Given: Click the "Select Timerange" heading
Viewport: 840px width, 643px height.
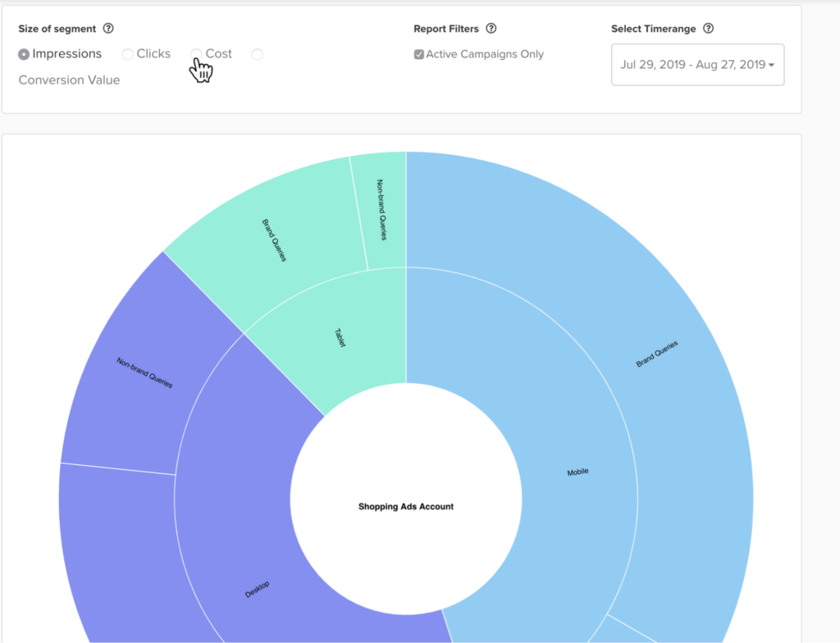Looking at the screenshot, I should pyautogui.click(x=654, y=29).
